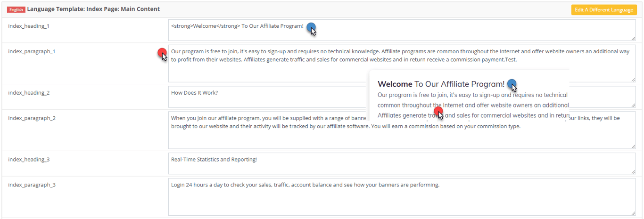Click the resize handle of index_paragraph_1 field
This screenshot has width=644, height=219.
click(633, 79)
